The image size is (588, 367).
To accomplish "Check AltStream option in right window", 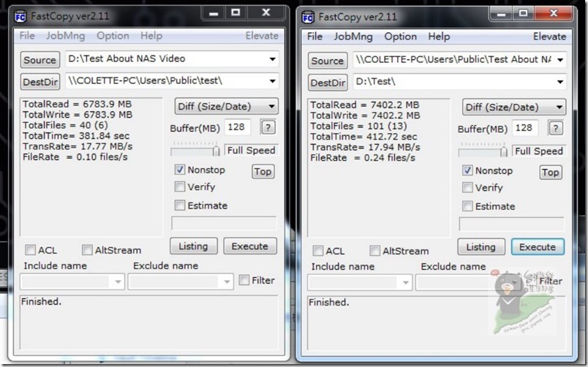I will pos(374,251).
